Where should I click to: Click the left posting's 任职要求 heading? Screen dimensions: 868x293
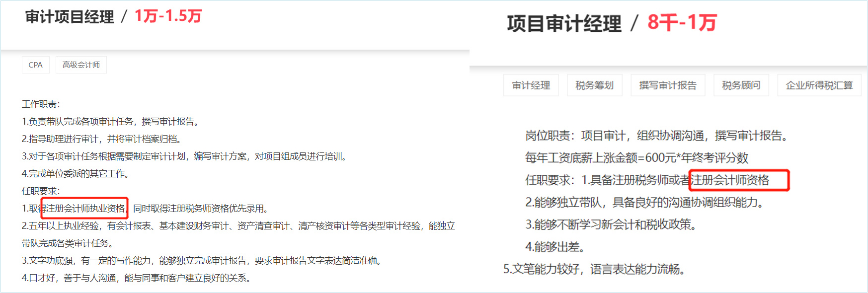[41, 191]
